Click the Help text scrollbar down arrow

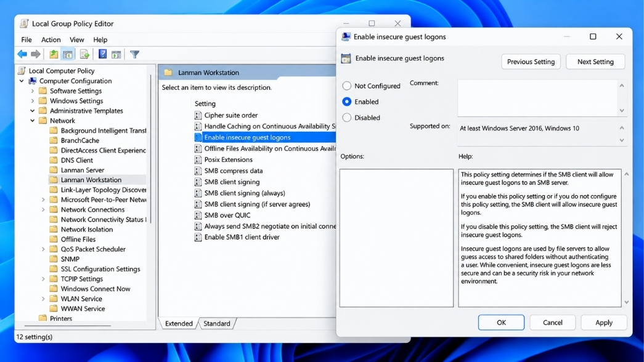point(627,302)
